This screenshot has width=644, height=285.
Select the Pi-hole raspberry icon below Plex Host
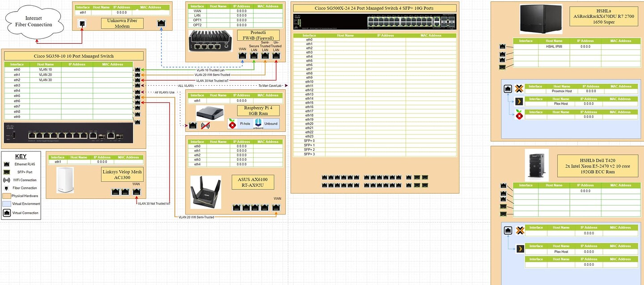tap(519, 114)
